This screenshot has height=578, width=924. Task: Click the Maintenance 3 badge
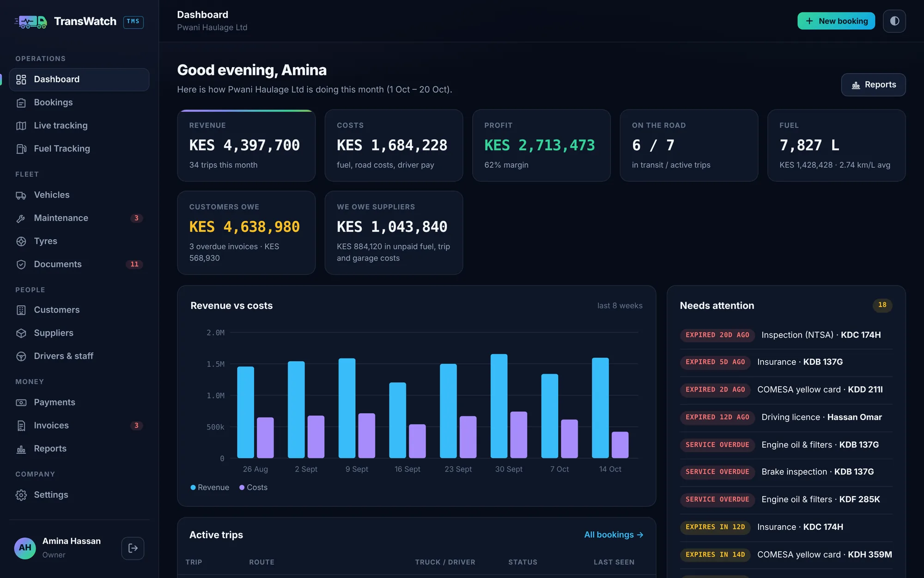tap(136, 218)
